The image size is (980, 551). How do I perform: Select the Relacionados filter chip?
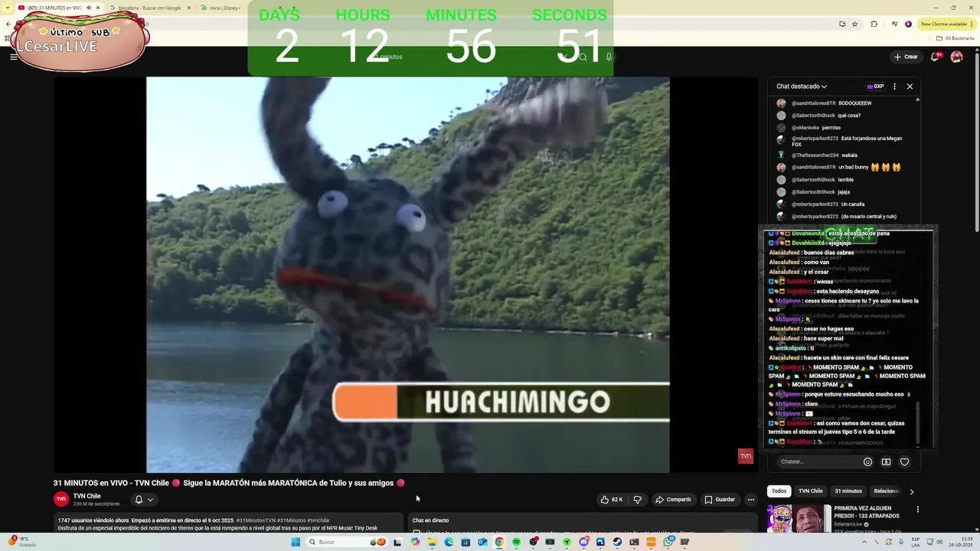[x=887, y=491]
